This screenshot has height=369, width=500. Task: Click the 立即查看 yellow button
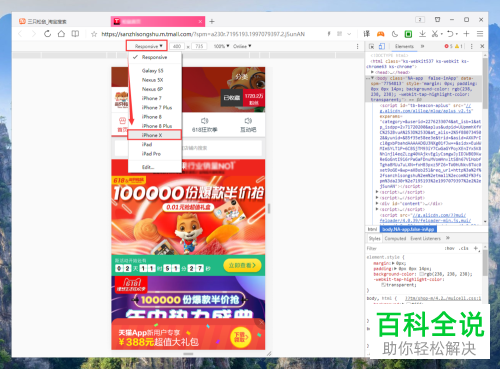[242, 265]
